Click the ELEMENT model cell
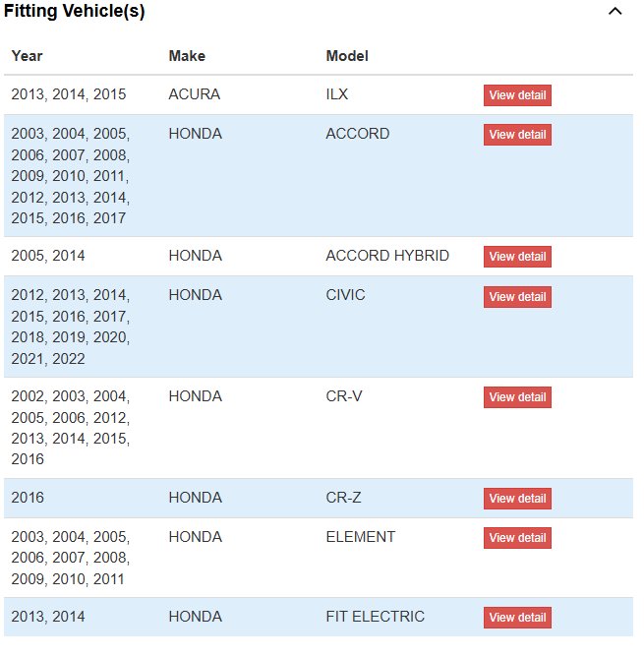Screen dimensions: 644x657 coord(360,537)
